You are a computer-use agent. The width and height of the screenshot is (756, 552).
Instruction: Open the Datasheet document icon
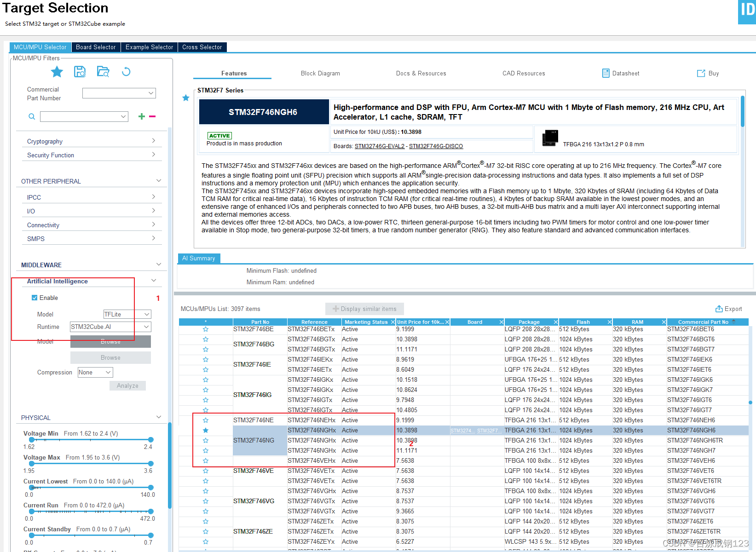(606, 73)
